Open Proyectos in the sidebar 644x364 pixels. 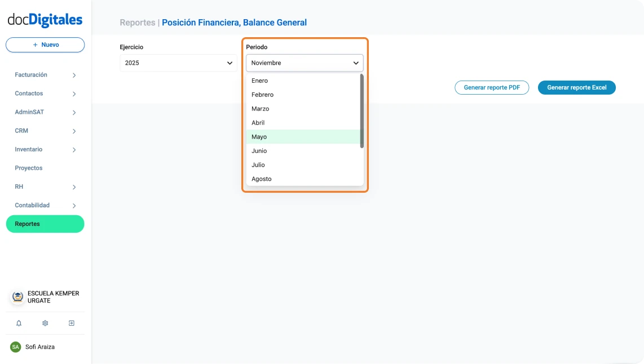[29, 168]
